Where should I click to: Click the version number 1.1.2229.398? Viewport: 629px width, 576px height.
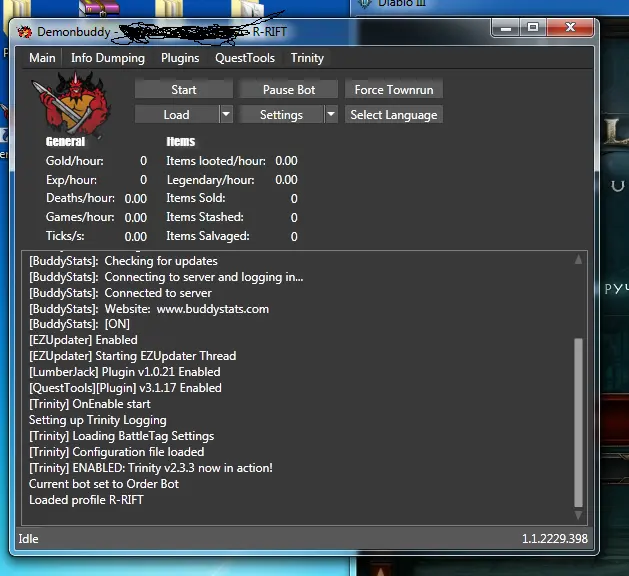pyautogui.click(x=555, y=539)
